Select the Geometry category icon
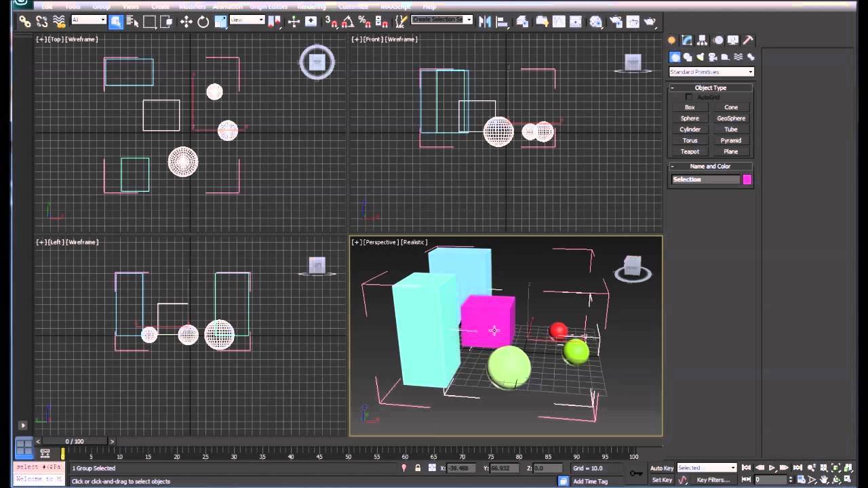868x488 pixels. tap(675, 57)
